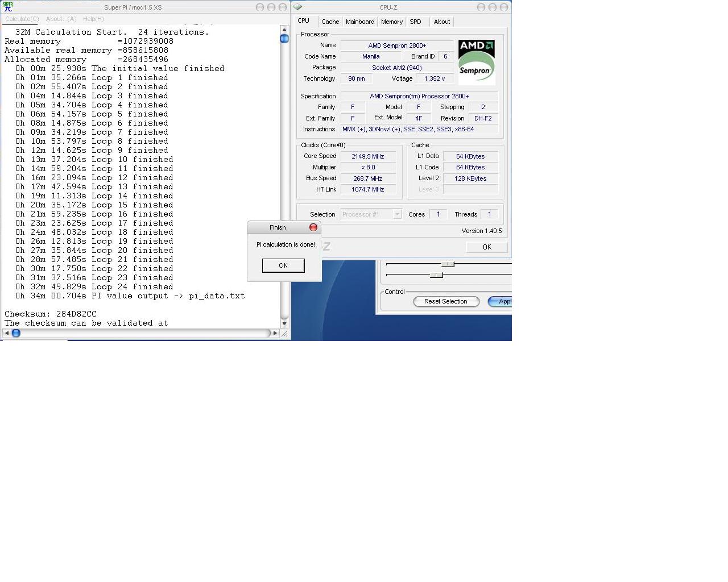This screenshot has width=728, height=582.
Task: Click the Multiplier value x 8.0
Action: click(x=368, y=167)
